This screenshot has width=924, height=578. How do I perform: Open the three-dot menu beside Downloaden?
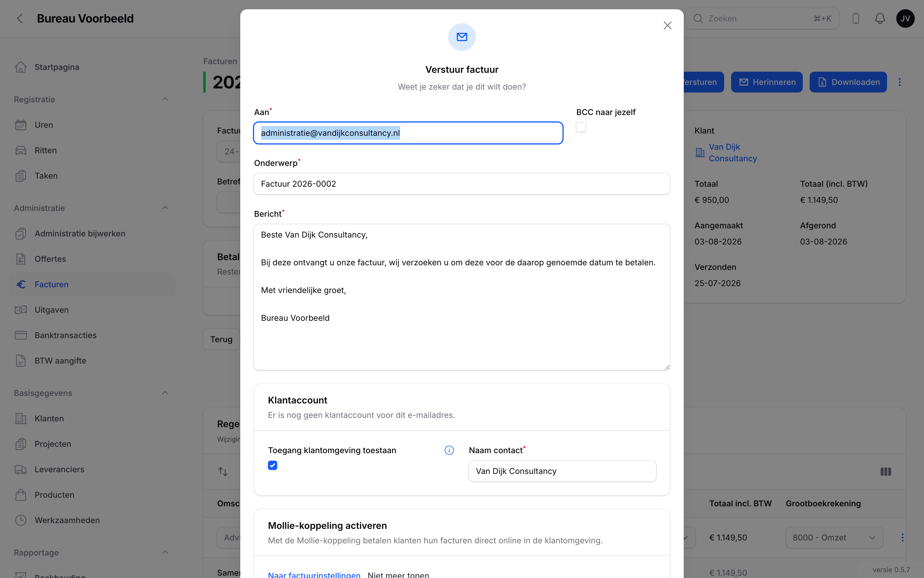899,82
